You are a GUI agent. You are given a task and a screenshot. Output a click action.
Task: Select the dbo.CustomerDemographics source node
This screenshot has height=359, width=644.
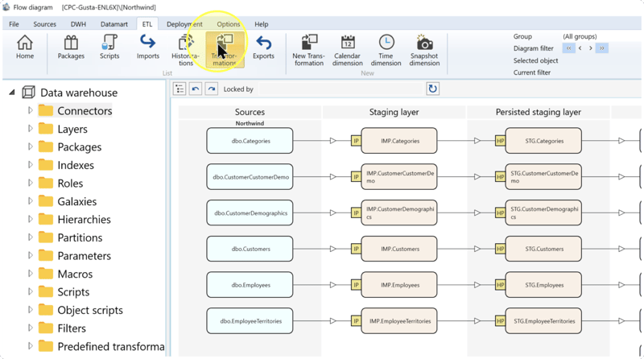(250, 213)
